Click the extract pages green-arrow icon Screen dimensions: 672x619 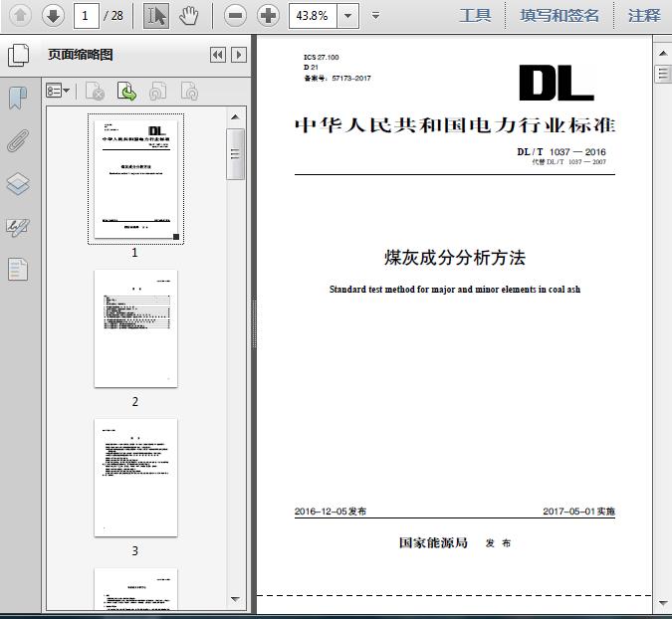[126, 92]
